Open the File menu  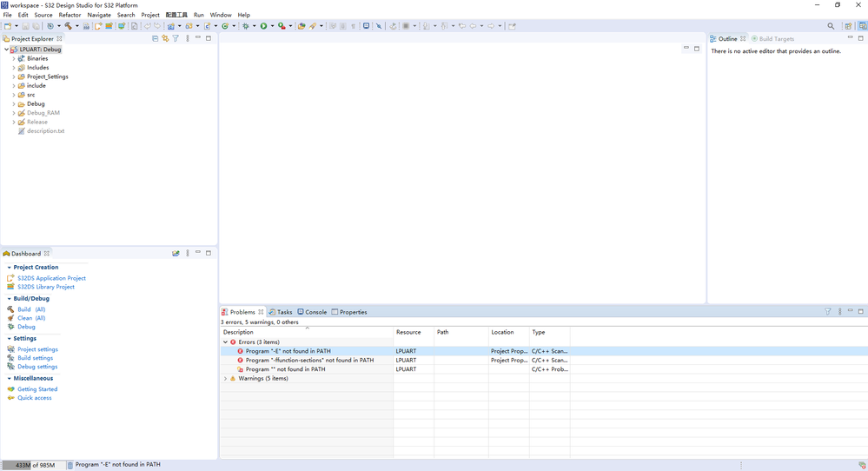pos(7,15)
